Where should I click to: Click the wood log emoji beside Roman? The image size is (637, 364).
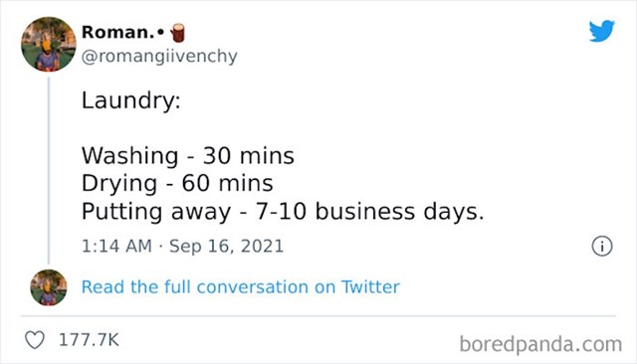[177, 33]
